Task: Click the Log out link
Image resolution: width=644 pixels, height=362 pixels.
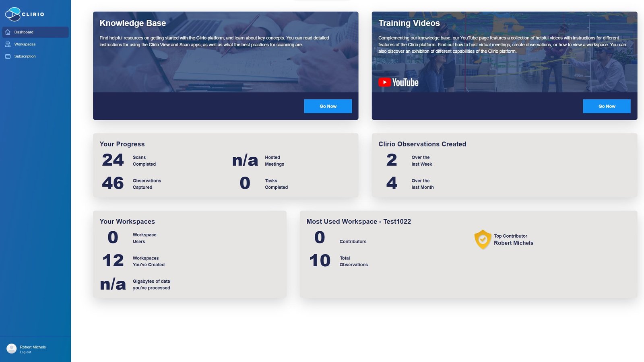Action: click(x=25, y=352)
